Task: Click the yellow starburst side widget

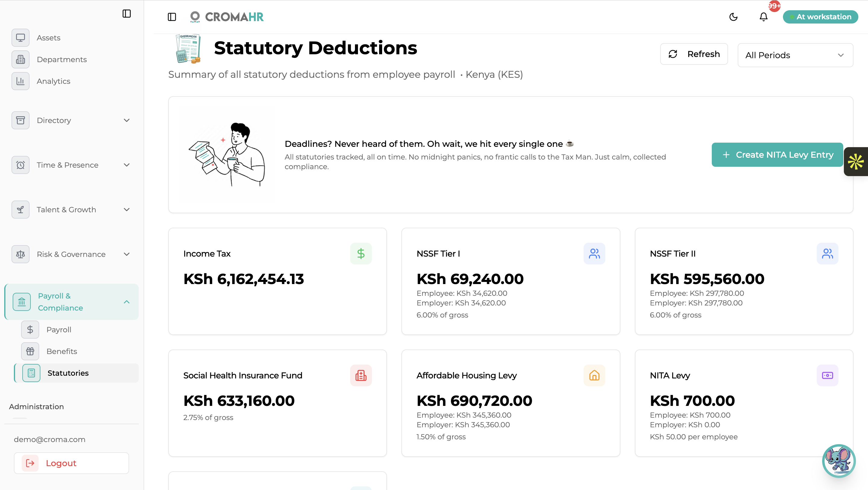Action: [x=856, y=162]
